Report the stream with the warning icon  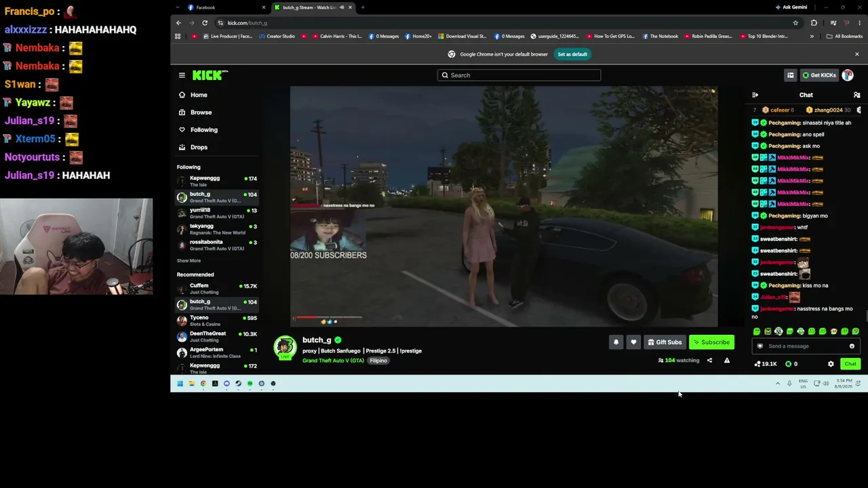(x=727, y=361)
